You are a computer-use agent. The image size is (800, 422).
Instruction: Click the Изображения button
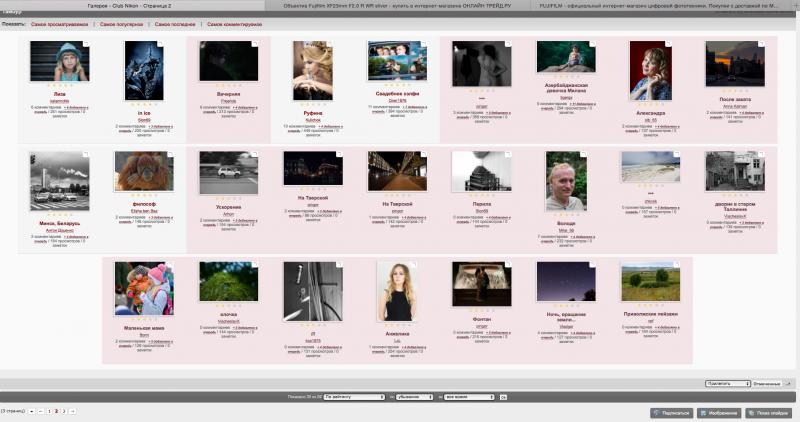[719, 413]
